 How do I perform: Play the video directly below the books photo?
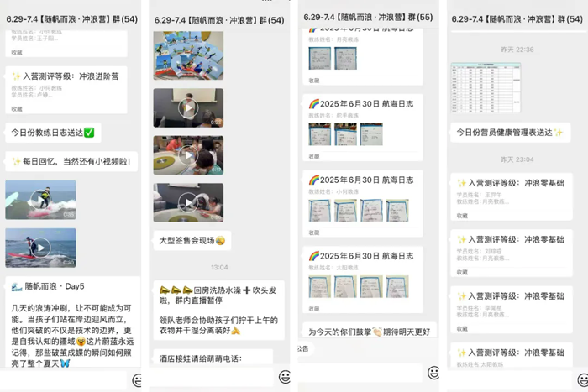[x=188, y=107]
